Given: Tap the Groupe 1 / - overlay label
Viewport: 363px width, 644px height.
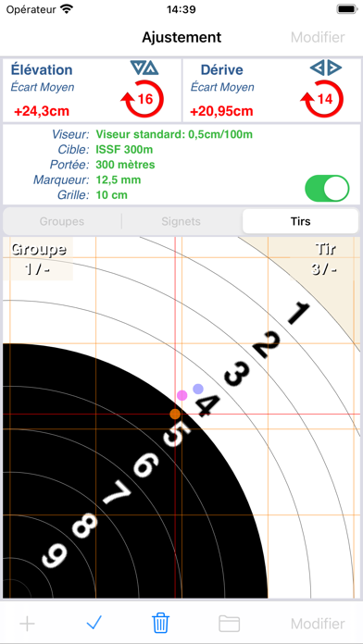Looking at the screenshot, I should click(x=38, y=259).
